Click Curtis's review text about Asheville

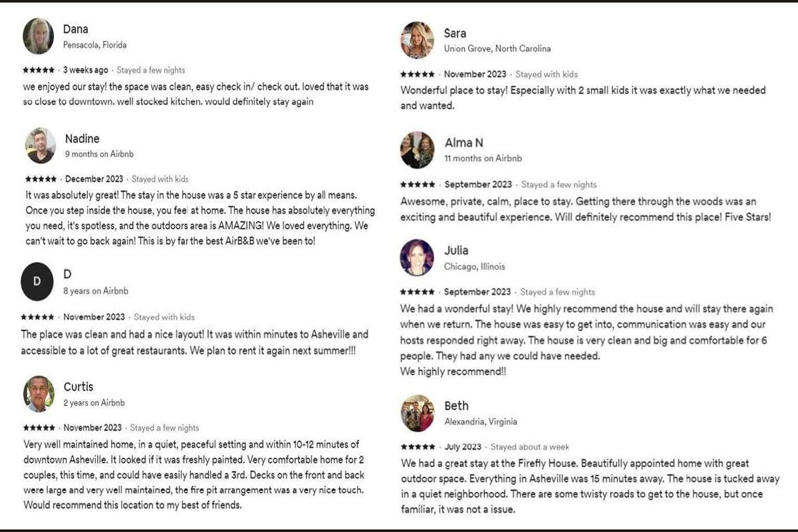(193, 475)
